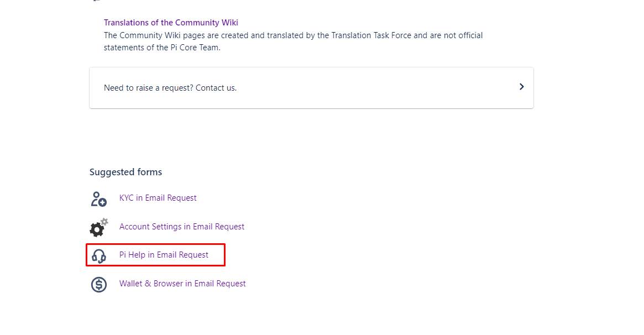Open the 'Need to raise a request?' card
Screen dimensions: 644x335
coord(311,88)
